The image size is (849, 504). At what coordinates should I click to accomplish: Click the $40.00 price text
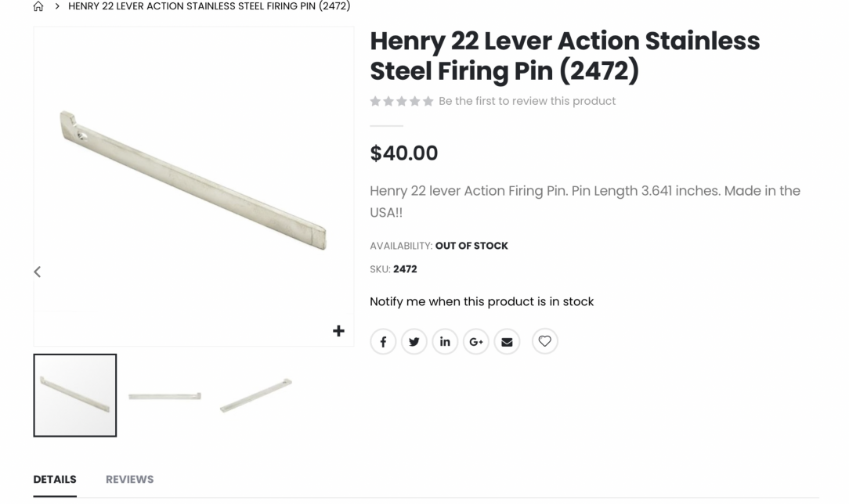pos(404,153)
